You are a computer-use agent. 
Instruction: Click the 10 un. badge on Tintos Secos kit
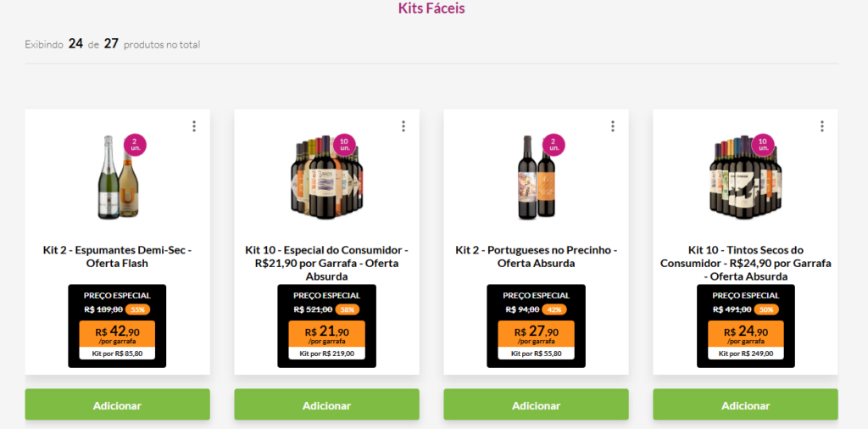pos(763,144)
